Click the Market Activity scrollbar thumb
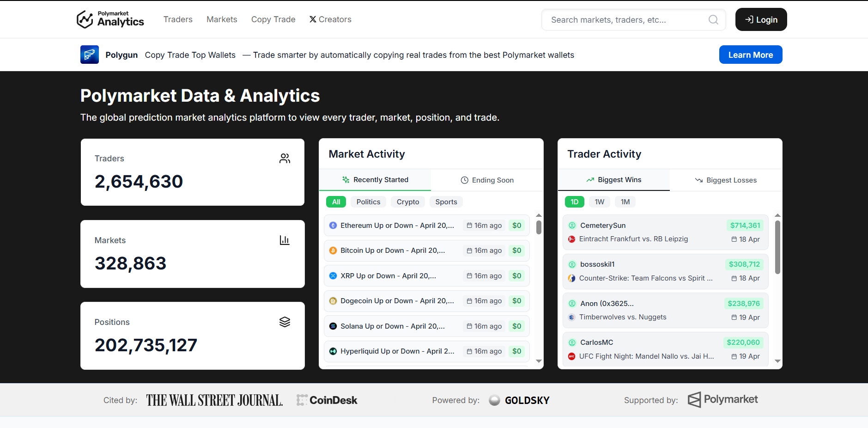 (539, 227)
